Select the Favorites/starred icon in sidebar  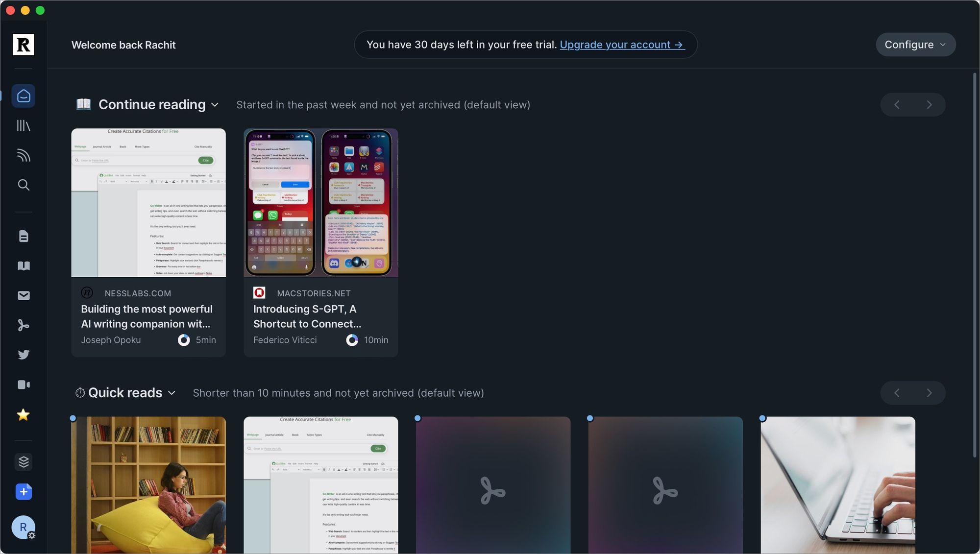point(23,415)
